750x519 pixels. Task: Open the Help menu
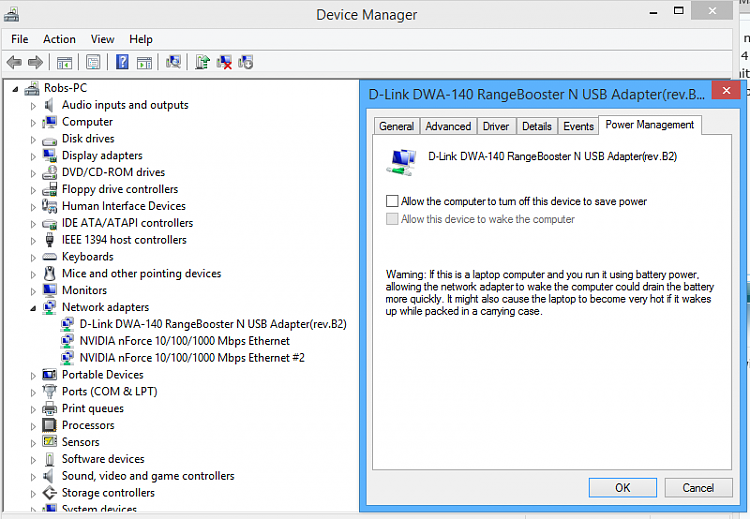coord(141,39)
